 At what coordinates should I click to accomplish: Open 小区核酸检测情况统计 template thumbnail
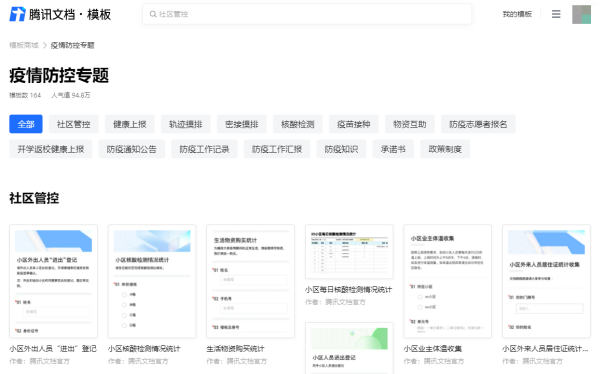click(152, 281)
